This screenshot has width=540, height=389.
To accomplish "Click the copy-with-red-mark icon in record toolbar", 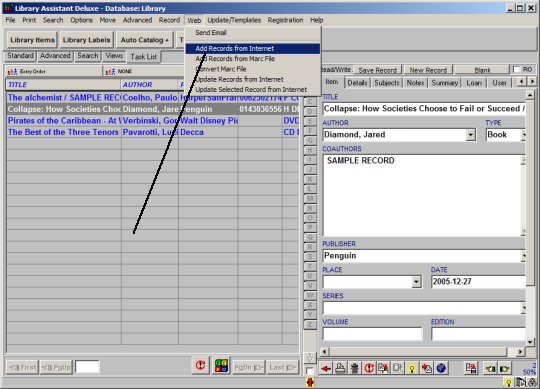I will pyautogui.click(x=383, y=369).
